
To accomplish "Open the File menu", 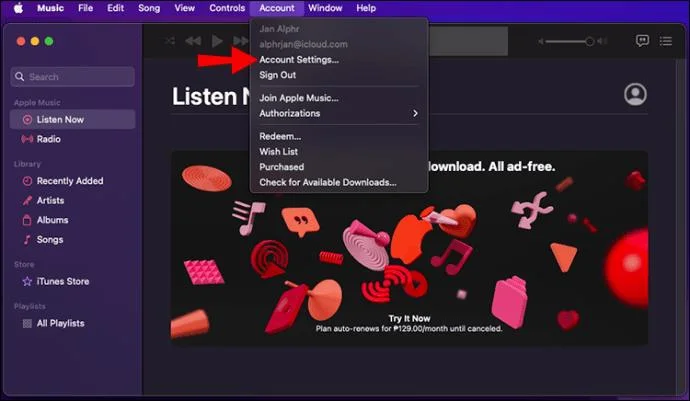I will [x=85, y=8].
